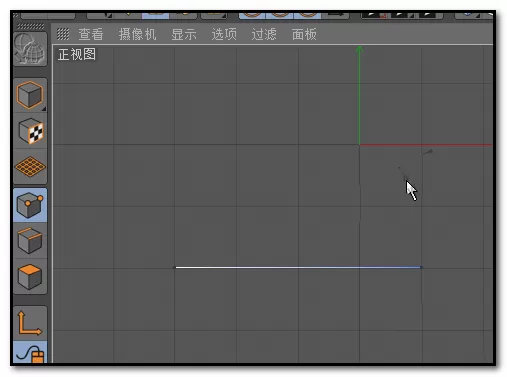This screenshot has width=507, height=377.
Task: Select the orange Workplane grid icon
Action: coord(30,167)
